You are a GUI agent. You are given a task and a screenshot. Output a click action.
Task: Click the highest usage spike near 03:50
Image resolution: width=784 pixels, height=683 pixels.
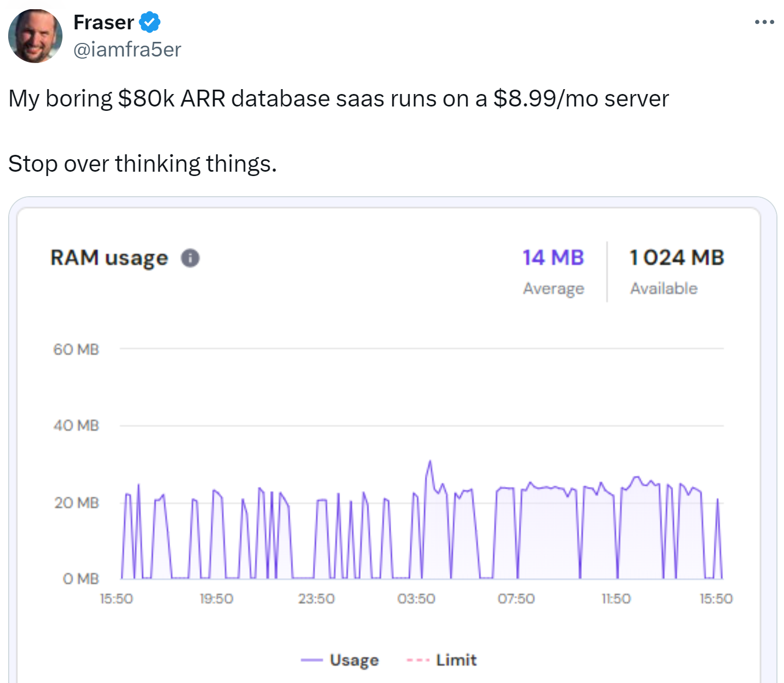click(x=430, y=462)
